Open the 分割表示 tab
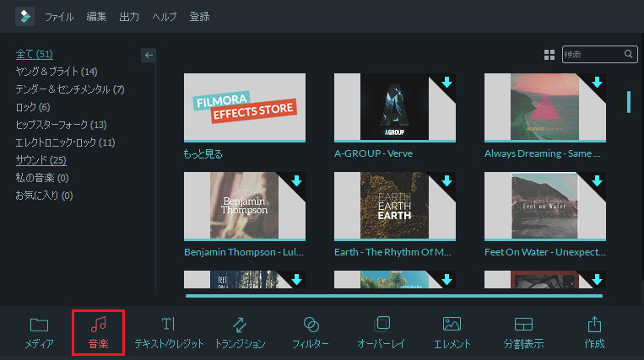This screenshot has height=360, width=644. click(x=523, y=333)
